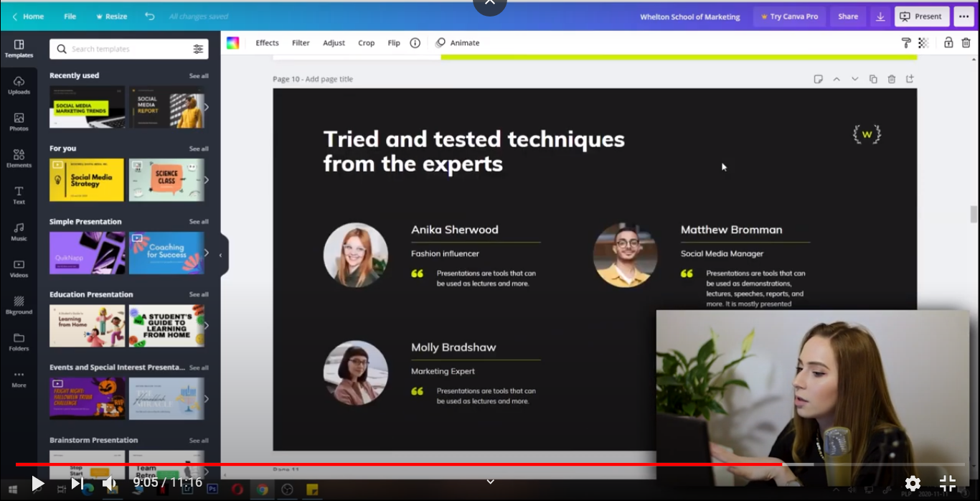Screen dimensions: 980x501
Task: Duplicate page 10
Action: pos(873,79)
